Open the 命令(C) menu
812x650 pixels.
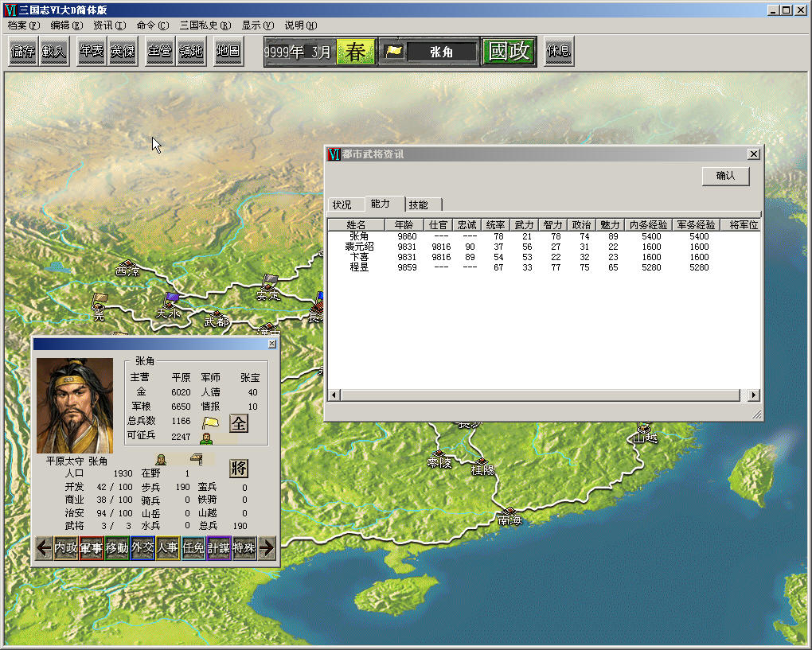153,25
